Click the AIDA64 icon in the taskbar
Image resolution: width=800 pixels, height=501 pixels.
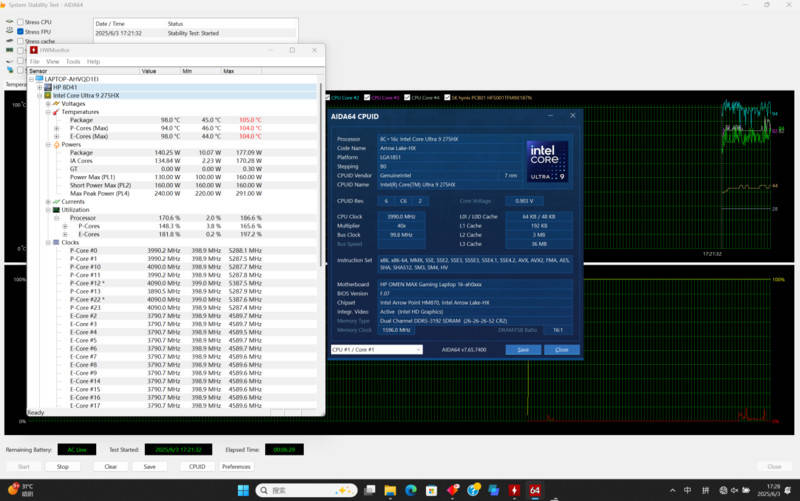coord(535,490)
